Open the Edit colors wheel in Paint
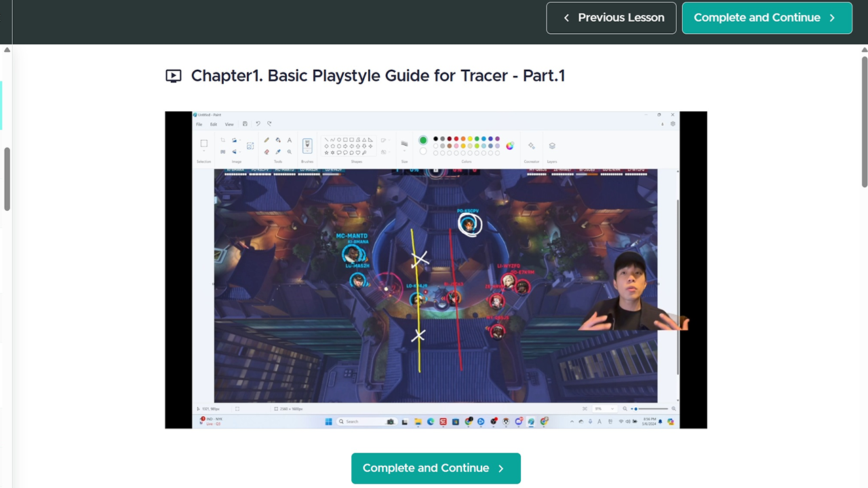 coord(510,146)
